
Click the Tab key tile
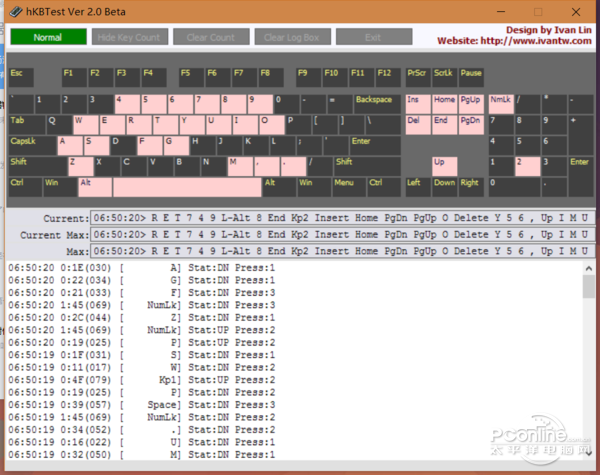27,125
